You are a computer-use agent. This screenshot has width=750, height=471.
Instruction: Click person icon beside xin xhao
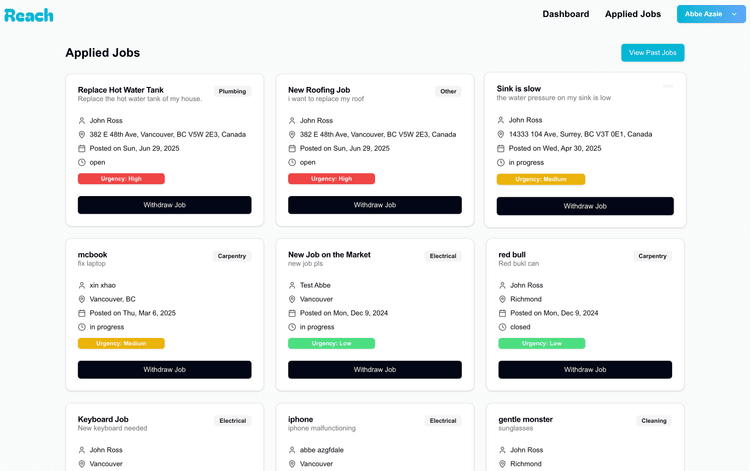point(82,285)
